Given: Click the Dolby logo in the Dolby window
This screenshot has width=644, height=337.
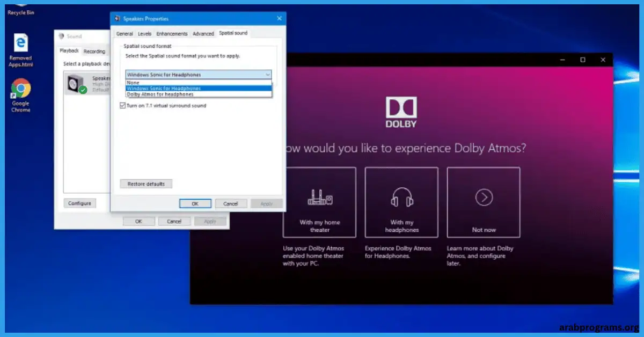Looking at the screenshot, I should 401,112.
